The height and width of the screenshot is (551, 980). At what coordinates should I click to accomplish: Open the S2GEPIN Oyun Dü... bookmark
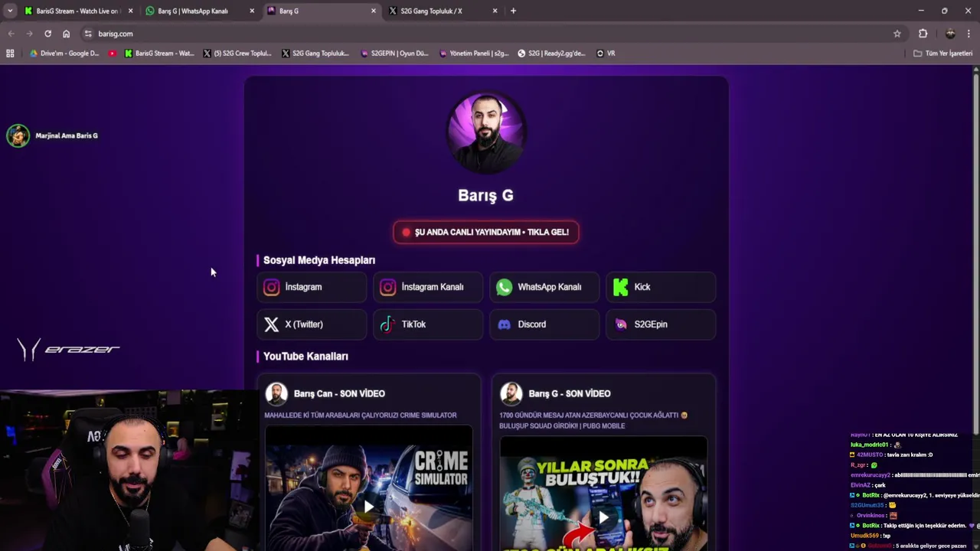[394, 54]
